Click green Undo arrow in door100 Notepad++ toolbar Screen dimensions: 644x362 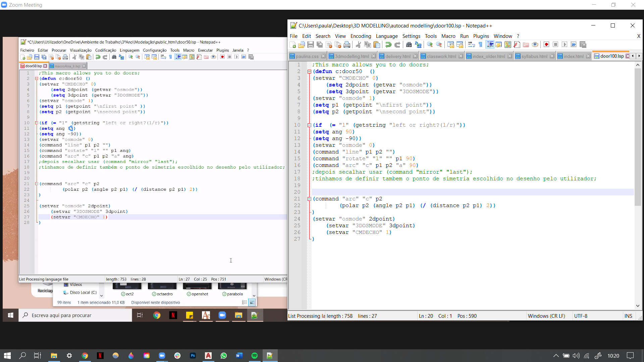point(388,45)
